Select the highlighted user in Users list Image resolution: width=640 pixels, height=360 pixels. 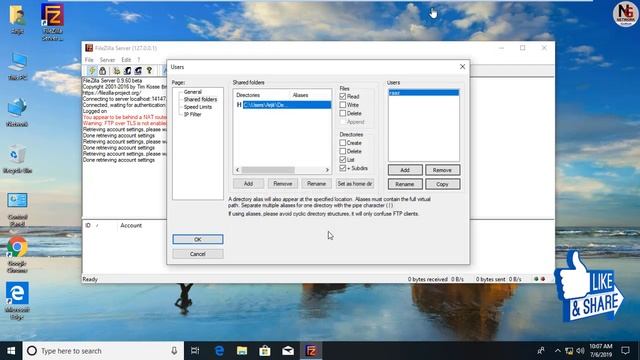point(423,93)
